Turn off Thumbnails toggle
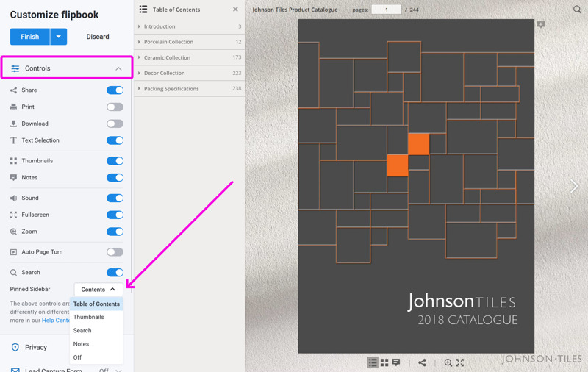The width and height of the screenshot is (588, 372). pos(115,161)
